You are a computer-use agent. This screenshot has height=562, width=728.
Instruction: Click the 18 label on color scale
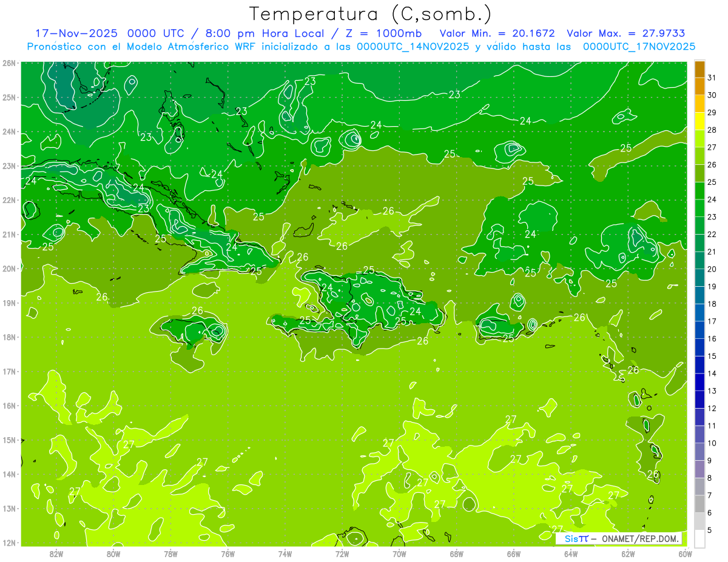[x=712, y=304]
